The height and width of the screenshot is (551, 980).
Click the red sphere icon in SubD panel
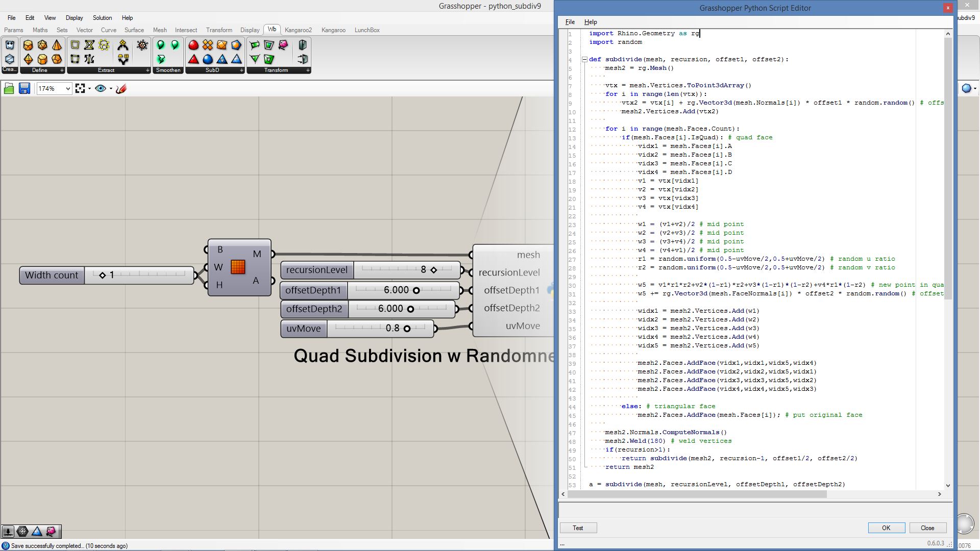coord(193,45)
